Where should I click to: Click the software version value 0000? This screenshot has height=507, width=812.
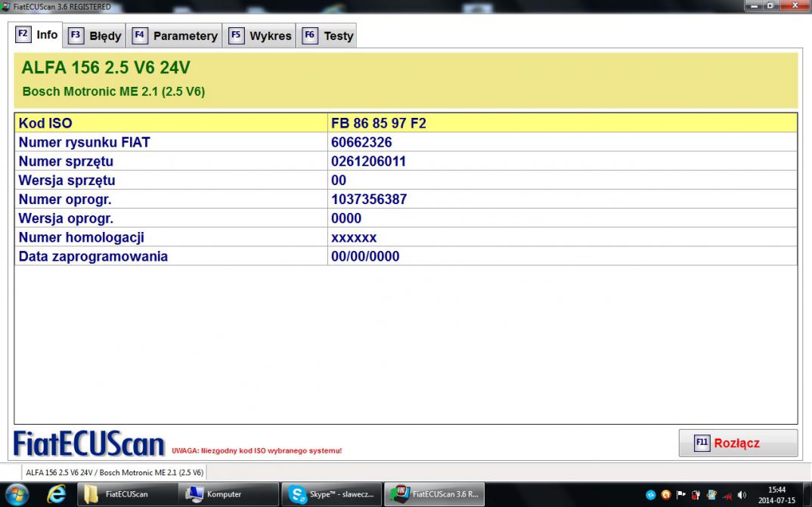coord(563,218)
